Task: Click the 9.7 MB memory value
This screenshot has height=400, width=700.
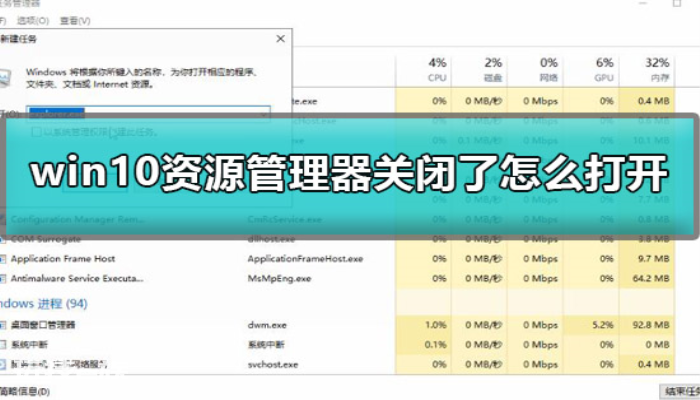Action: pos(654,258)
